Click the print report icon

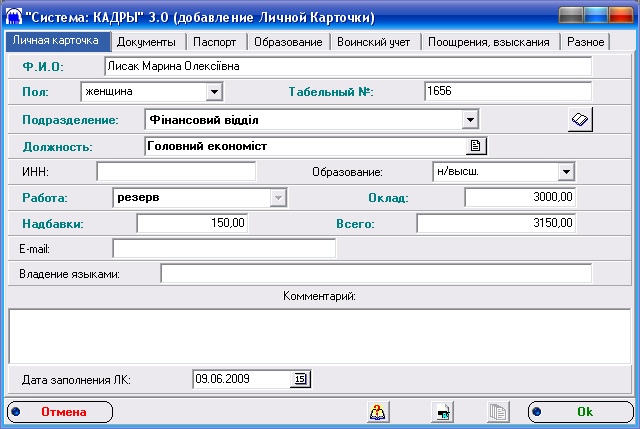(442, 411)
